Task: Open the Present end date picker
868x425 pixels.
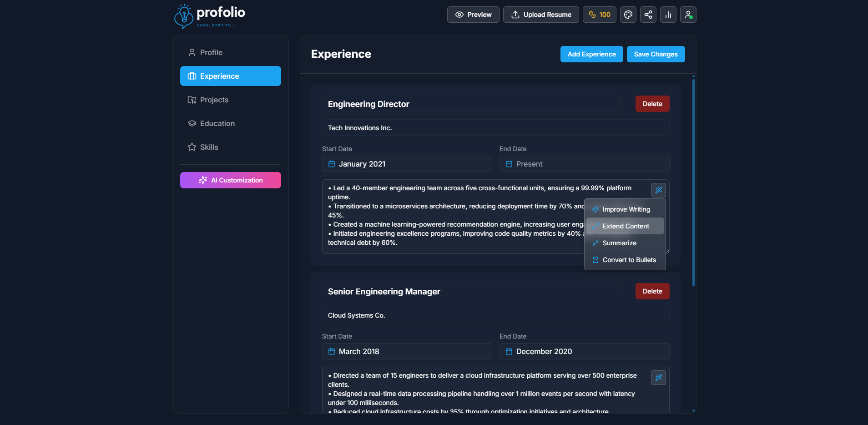Action: [585, 164]
